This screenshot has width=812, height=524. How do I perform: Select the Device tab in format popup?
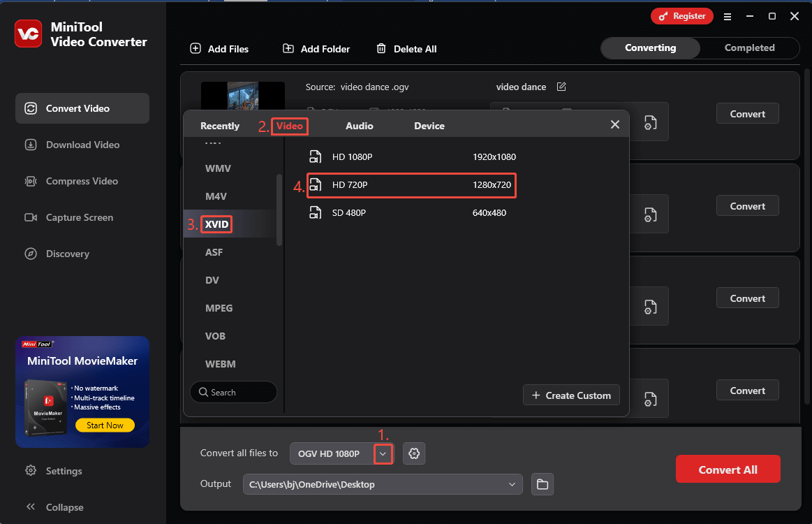coord(429,126)
